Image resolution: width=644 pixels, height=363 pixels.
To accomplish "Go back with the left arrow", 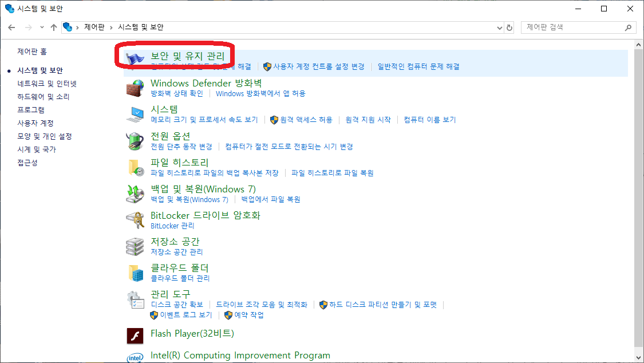I will coord(11,27).
